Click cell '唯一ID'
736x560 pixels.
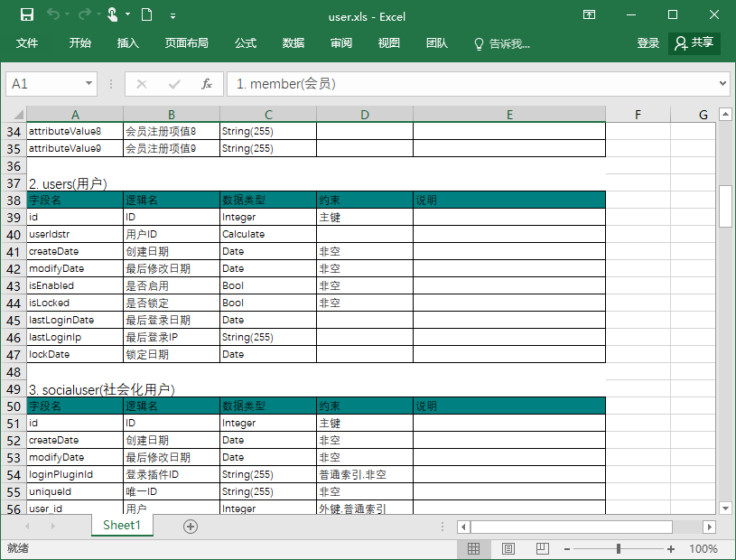(x=172, y=491)
